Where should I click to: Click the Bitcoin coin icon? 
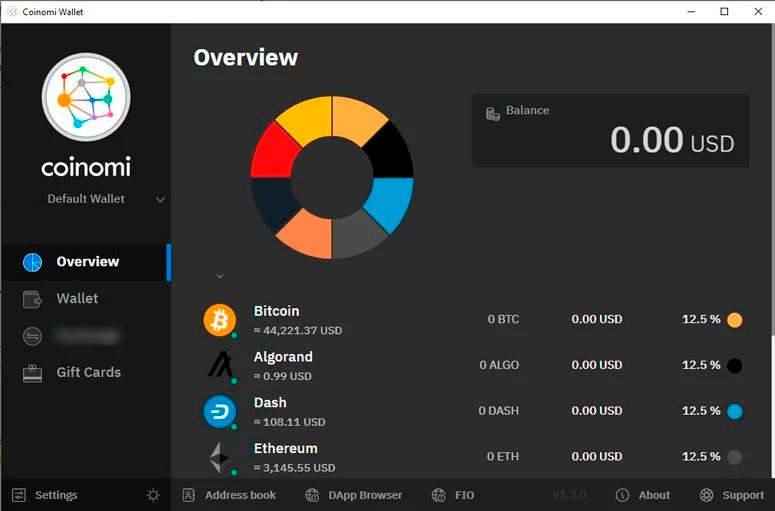[x=219, y=320]
